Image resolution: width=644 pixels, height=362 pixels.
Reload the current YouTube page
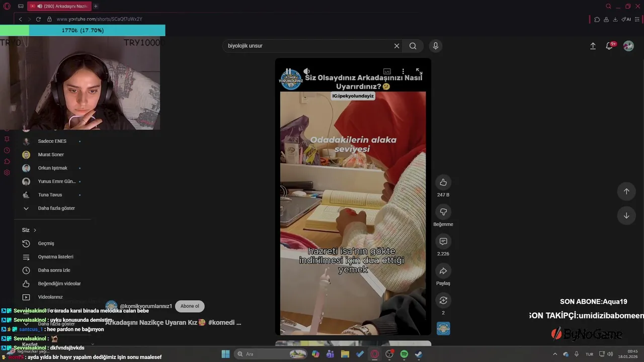(x=38, y=19)
